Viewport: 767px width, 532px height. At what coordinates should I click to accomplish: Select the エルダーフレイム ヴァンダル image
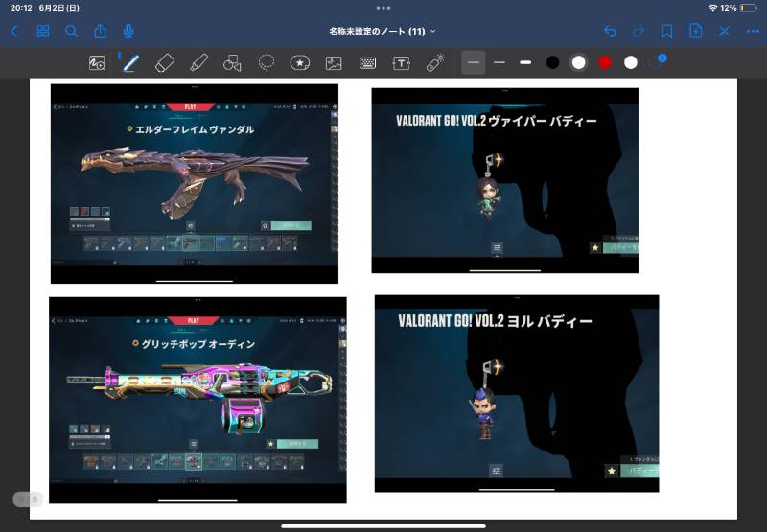(195, 184)
